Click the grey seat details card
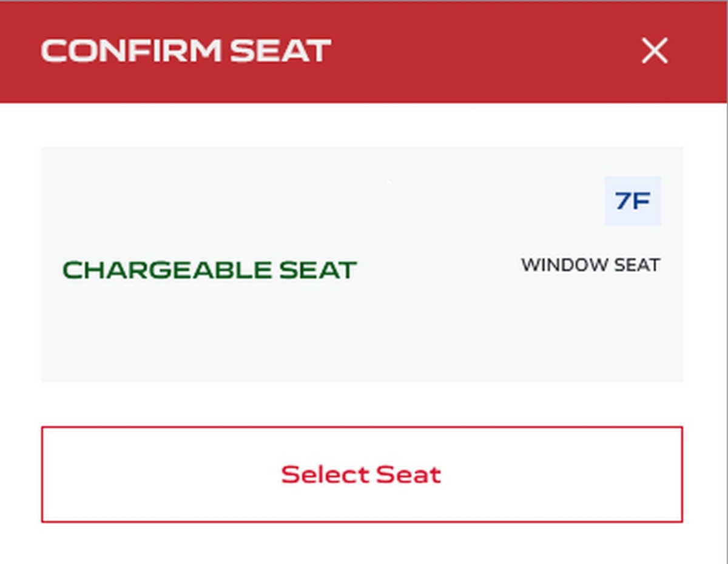 (362, 264)
